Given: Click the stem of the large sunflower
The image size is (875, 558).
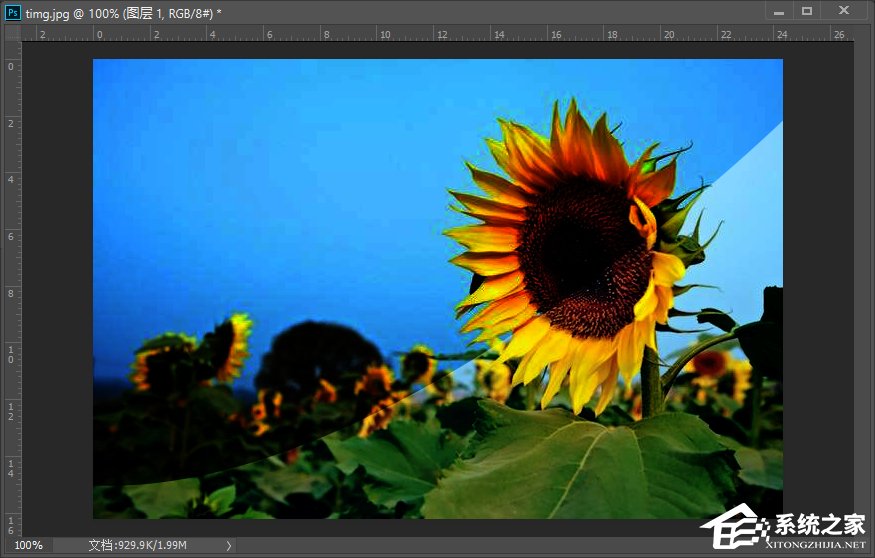Looking at the screenshot, I should tap(652, 385).
